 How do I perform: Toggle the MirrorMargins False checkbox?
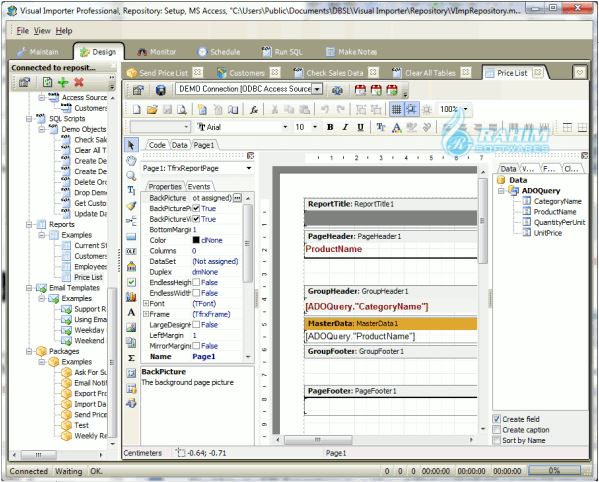[196, 346]
